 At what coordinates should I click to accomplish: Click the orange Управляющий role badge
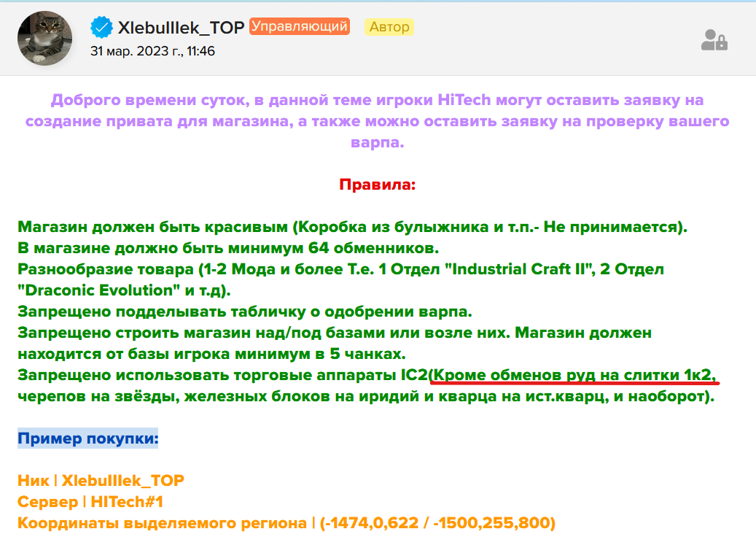coord(300,27)
